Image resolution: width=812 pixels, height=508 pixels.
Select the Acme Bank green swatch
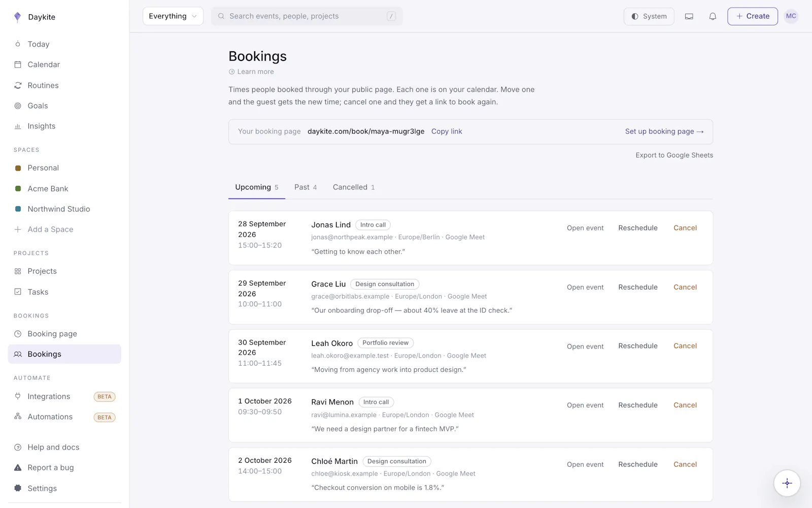pyautogui.click(x=18, y=188)
